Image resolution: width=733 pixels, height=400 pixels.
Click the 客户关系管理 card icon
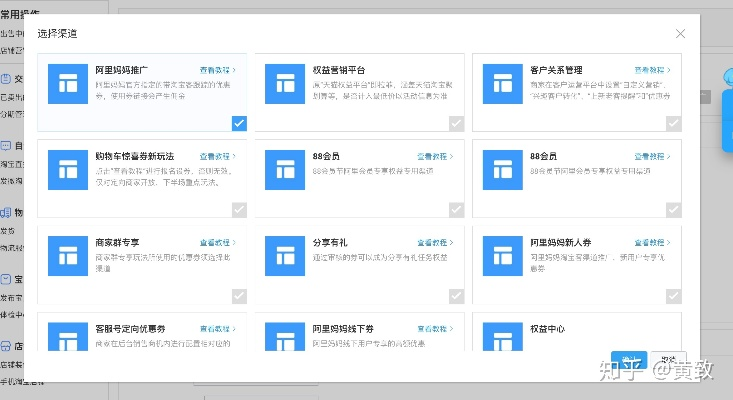[503, 84]
